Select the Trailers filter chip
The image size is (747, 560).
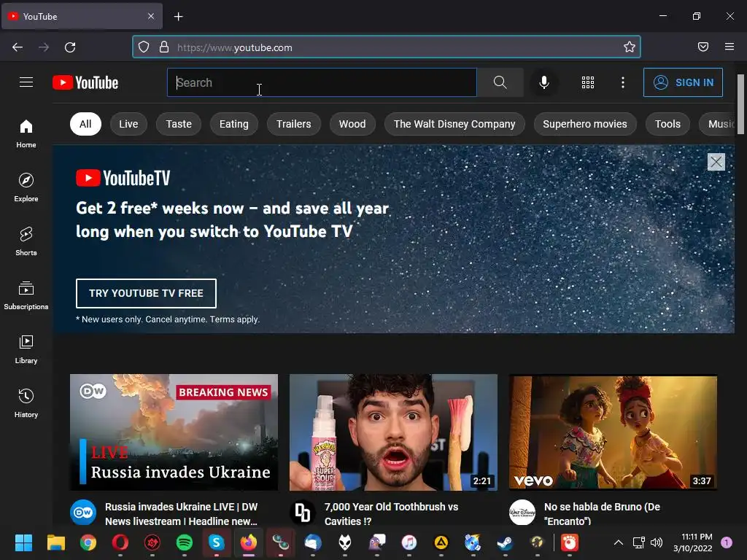(293, 124)
